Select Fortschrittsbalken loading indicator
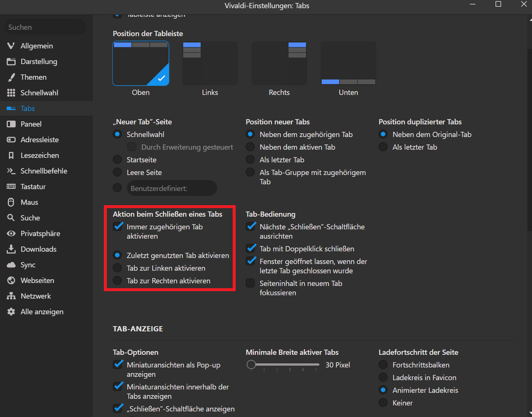 pyautogui.click(x=383, y=365)
